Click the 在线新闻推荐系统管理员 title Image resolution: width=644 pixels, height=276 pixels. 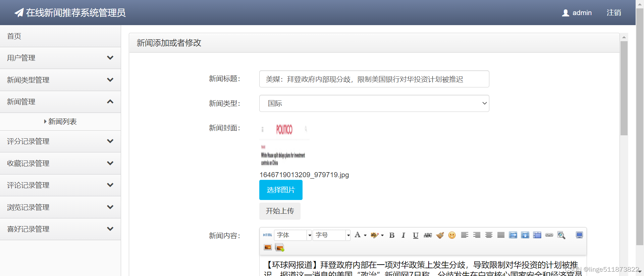76,13
